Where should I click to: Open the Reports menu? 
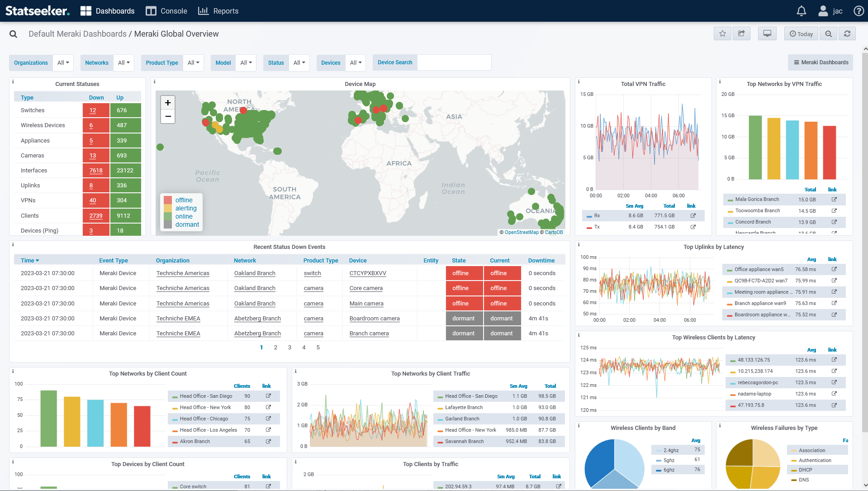[x=218, y=11]
